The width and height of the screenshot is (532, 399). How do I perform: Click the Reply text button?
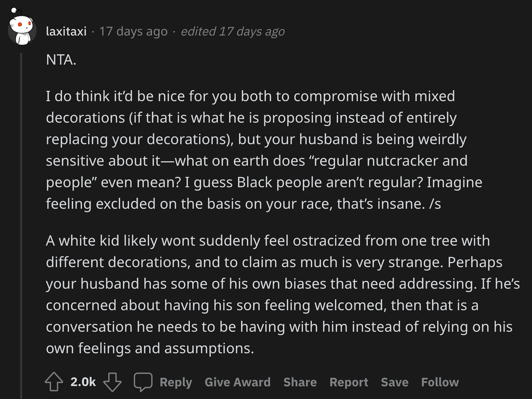coord(176,382)
